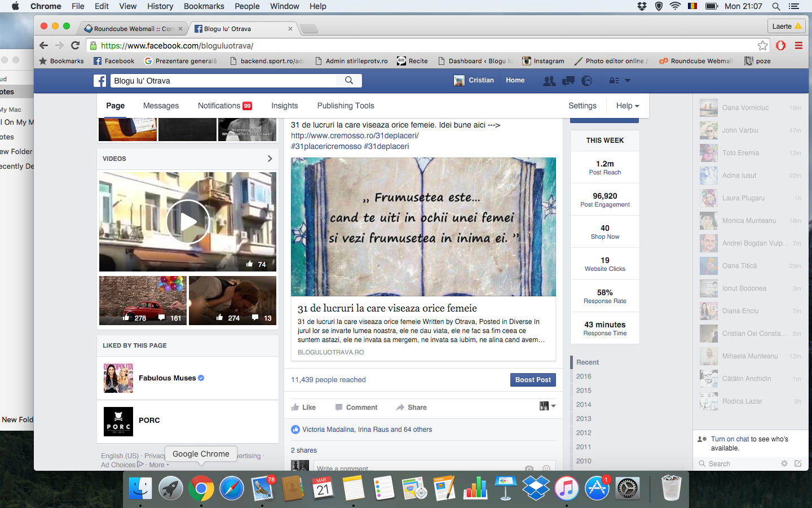Viewport: 812px width, 508px height.
Task: Open the Publishing Tools tab
Action: click(x=345, y=106)
